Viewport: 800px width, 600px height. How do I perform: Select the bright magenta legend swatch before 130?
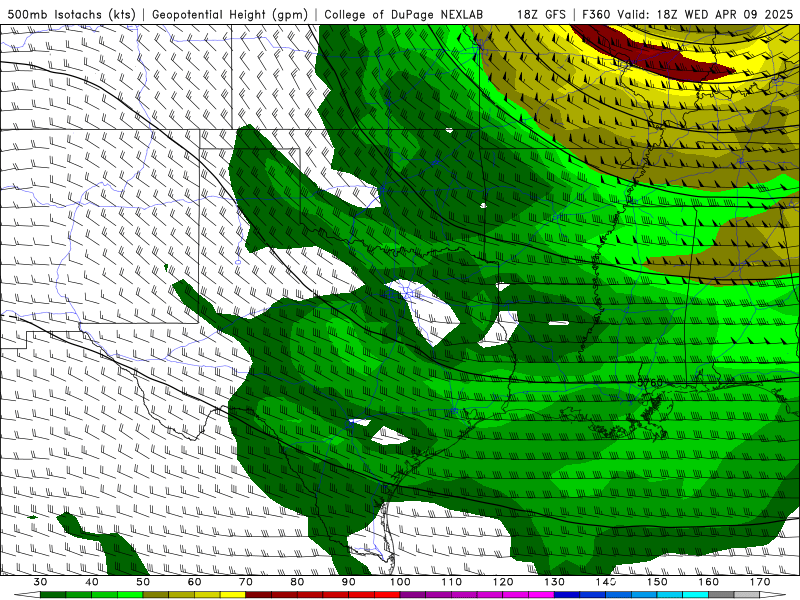tap(541, 595)
